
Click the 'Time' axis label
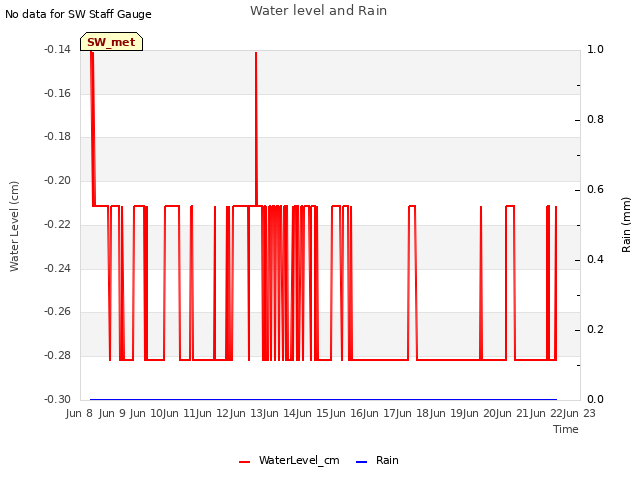pos(566,429)
